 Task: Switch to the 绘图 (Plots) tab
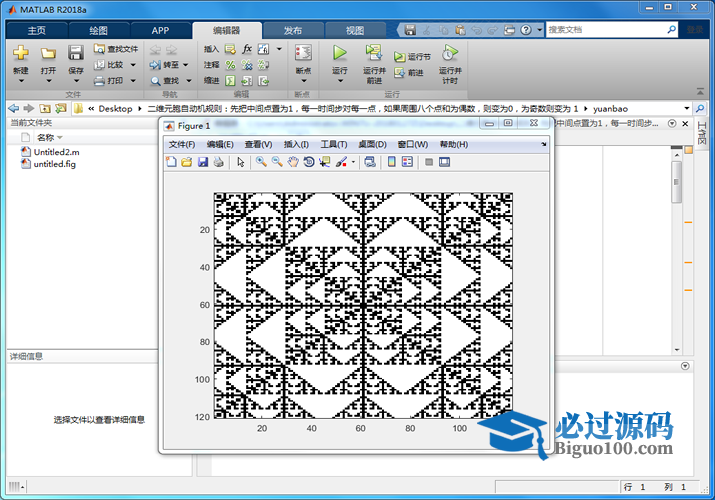(x=98, y=30)
